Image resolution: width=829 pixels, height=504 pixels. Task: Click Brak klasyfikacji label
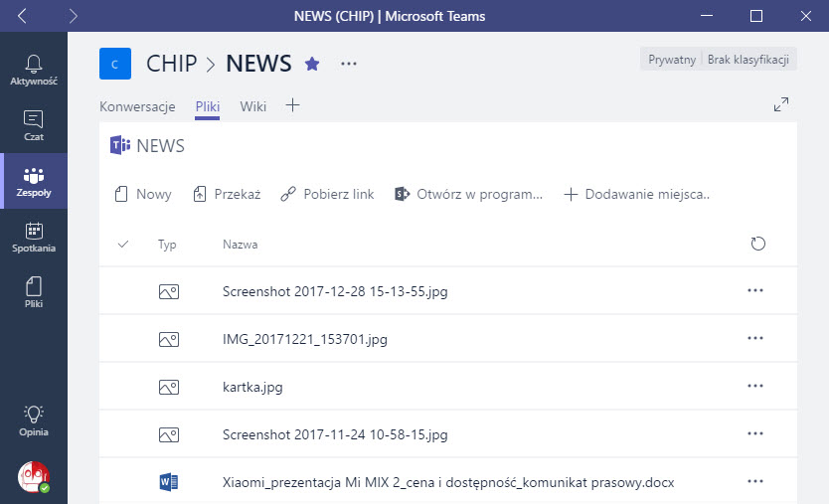[748, 60]
